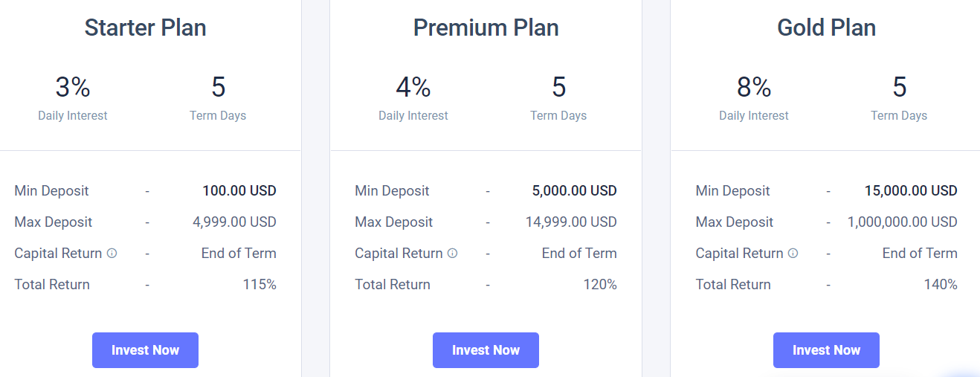Click the 3% daily interest figure
This screenshot has width=980, height=377.
[73, 88]
